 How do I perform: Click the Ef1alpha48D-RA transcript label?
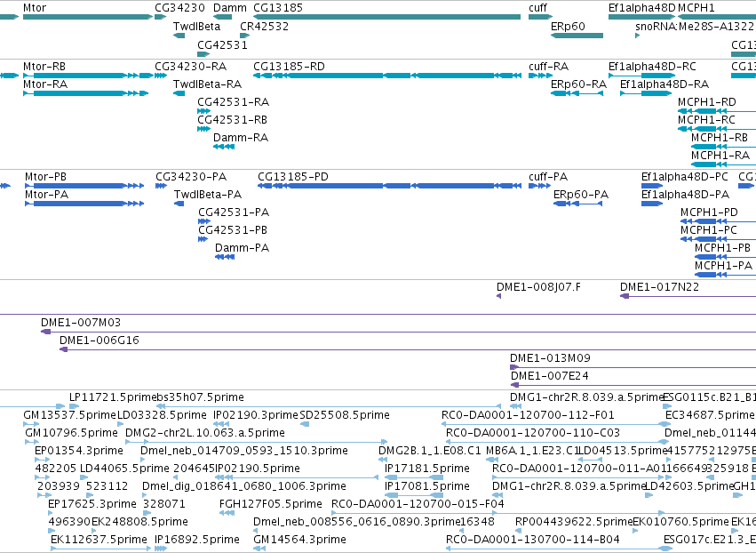point(664,84)
